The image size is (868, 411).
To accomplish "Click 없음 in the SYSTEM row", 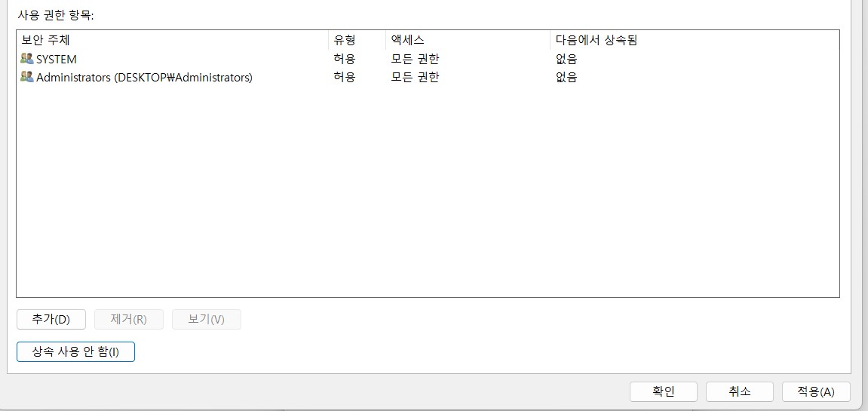I will [566, 59].
